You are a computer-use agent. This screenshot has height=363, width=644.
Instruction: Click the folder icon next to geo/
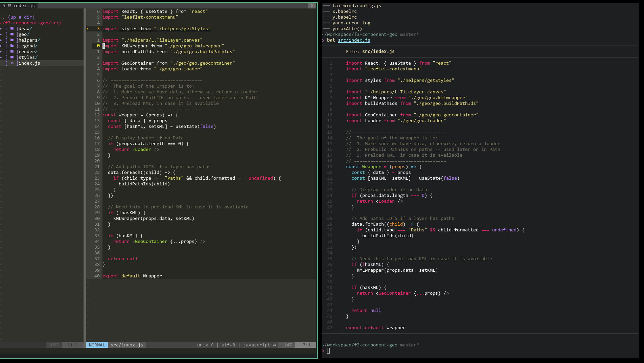(x=12, y=34)
